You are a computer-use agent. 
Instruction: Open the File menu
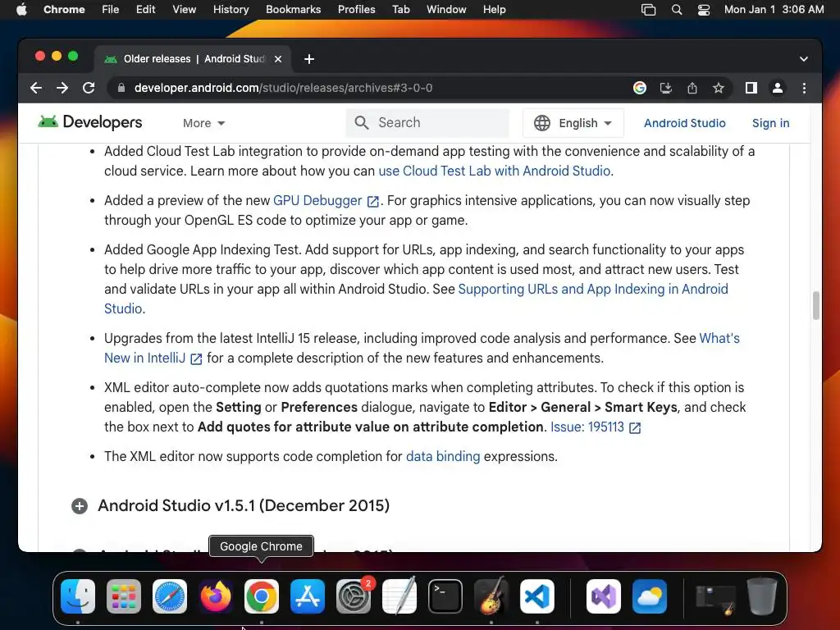coord(111,10)
